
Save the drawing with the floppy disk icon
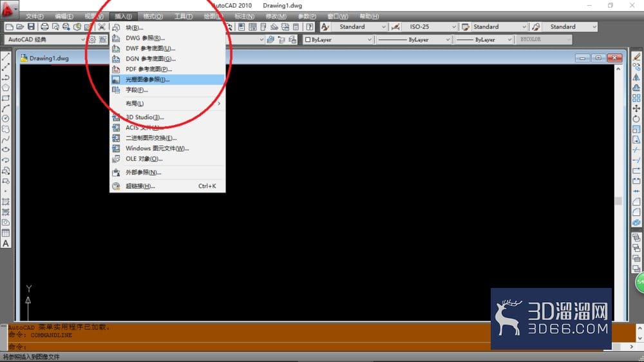31,26
